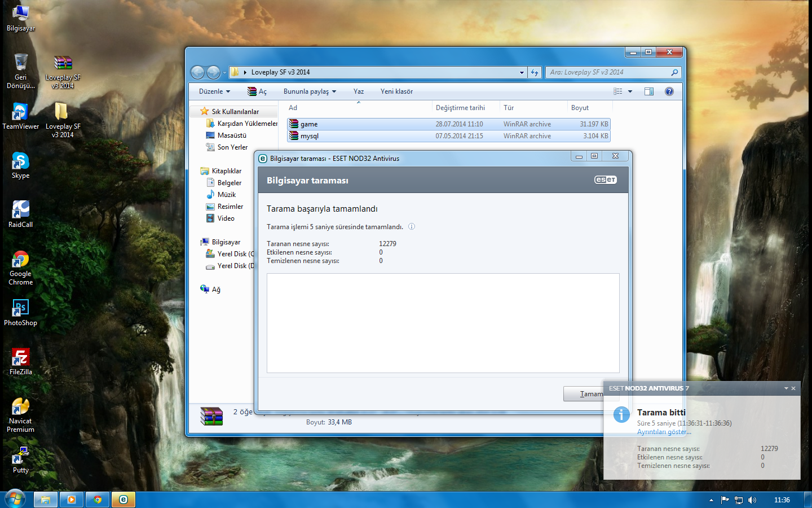The image size is (812, 508).
Task: Launch Skype from the desktop
Action: click(x=21, y=165)
